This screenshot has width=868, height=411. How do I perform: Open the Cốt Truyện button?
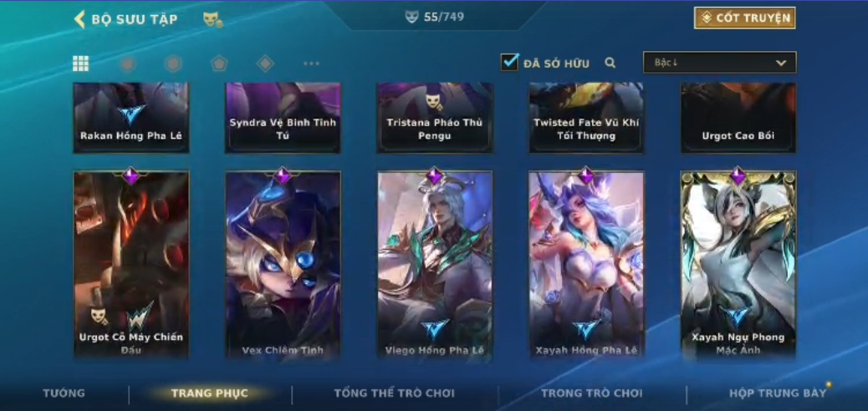point(745,18)
